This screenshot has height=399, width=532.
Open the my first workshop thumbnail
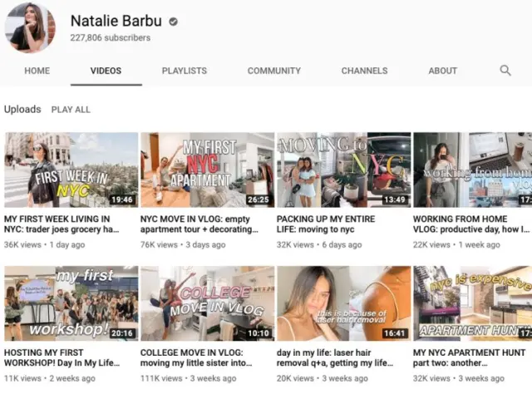coord(71,303)
